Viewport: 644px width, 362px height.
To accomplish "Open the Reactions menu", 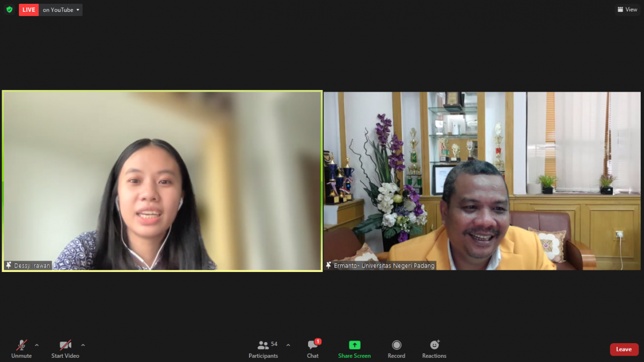I will [434, 349].
